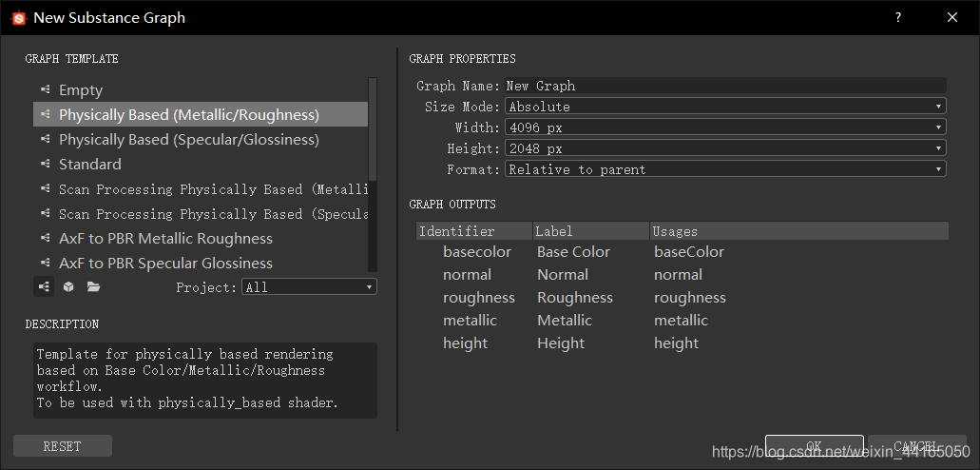This screenshot has height=470, width=980.
Task: Confirm with the OK button
Action: click(815, 446)
